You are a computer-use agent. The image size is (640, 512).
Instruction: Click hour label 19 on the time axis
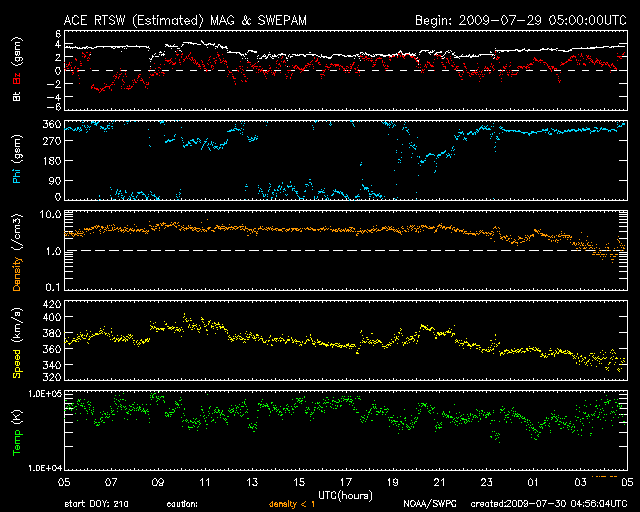(393, 483)
